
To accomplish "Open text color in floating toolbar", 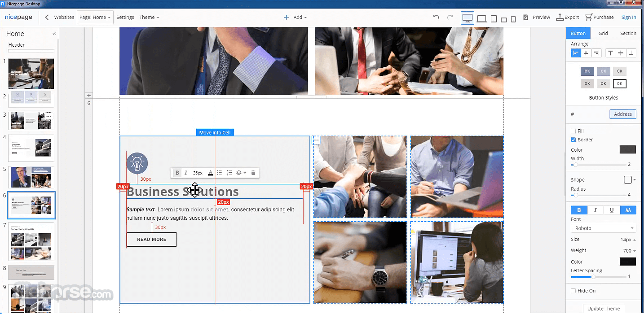I will click(210, 173).
